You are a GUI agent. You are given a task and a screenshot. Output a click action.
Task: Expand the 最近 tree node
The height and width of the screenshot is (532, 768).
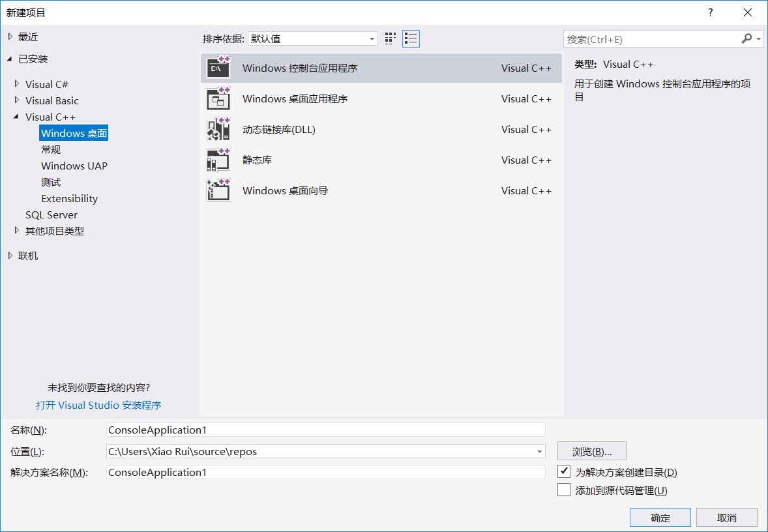[10, 37]
